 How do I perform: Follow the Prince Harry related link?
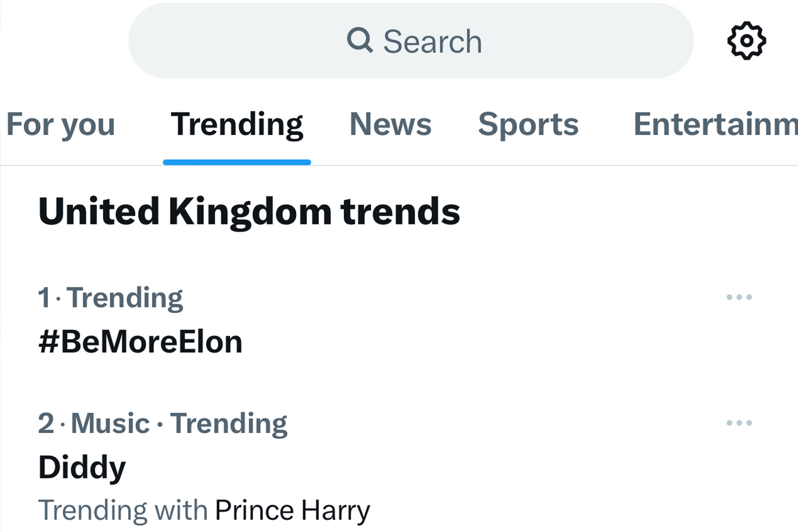[x=292, y=510]
